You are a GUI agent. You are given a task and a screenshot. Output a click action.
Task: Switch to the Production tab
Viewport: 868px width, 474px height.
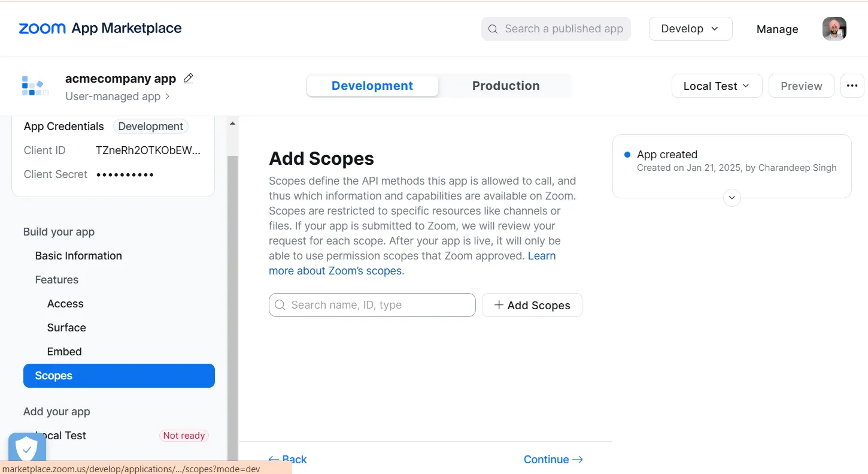click(506, 86)
